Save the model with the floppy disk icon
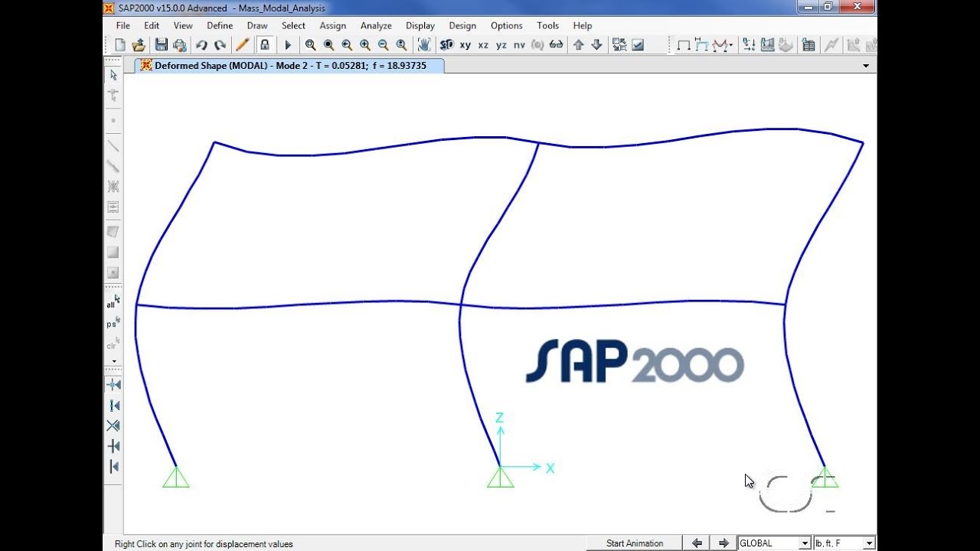Screen dimensions: 980x551 (x=161, y=45)
